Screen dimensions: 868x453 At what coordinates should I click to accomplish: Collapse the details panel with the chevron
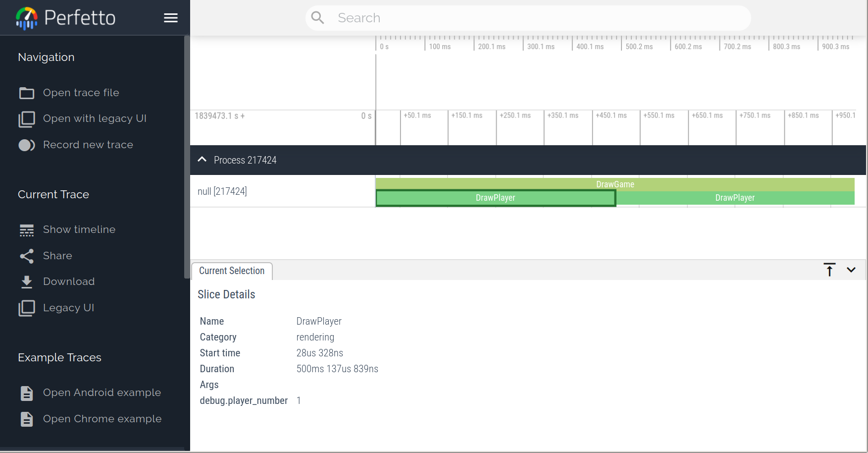click(x=851, y=270)
